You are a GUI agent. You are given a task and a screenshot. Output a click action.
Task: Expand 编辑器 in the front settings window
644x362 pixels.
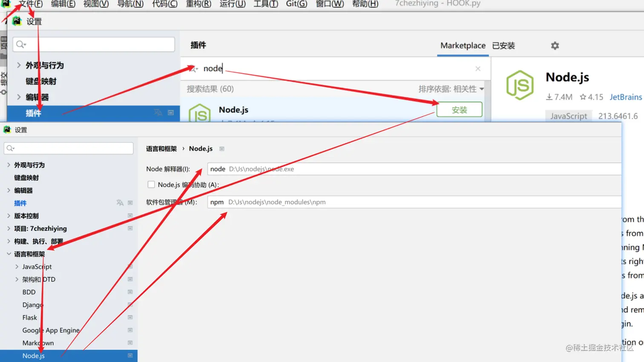[x=9, y=190]
